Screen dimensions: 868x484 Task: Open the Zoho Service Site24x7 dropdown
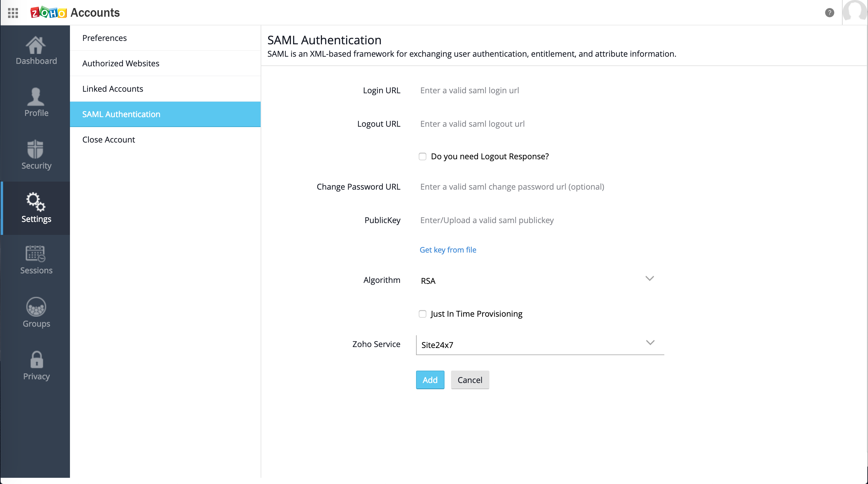[540, 345]
